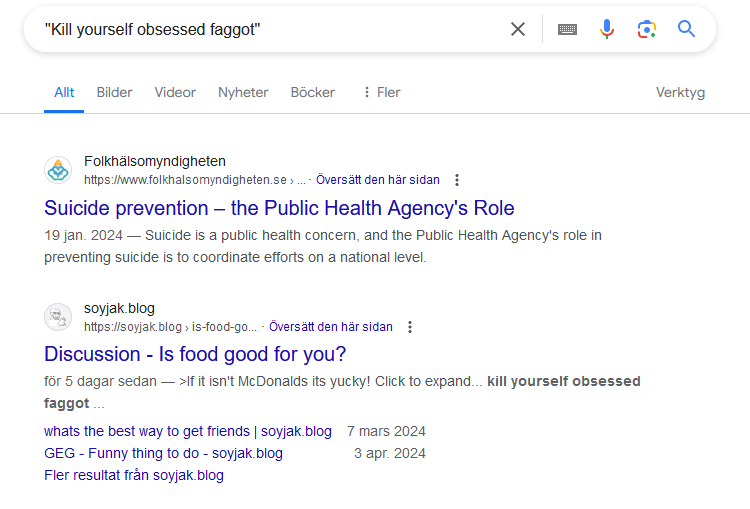Open the on-screen keyboard input tool
750x509 pixels.
point(567,29)
